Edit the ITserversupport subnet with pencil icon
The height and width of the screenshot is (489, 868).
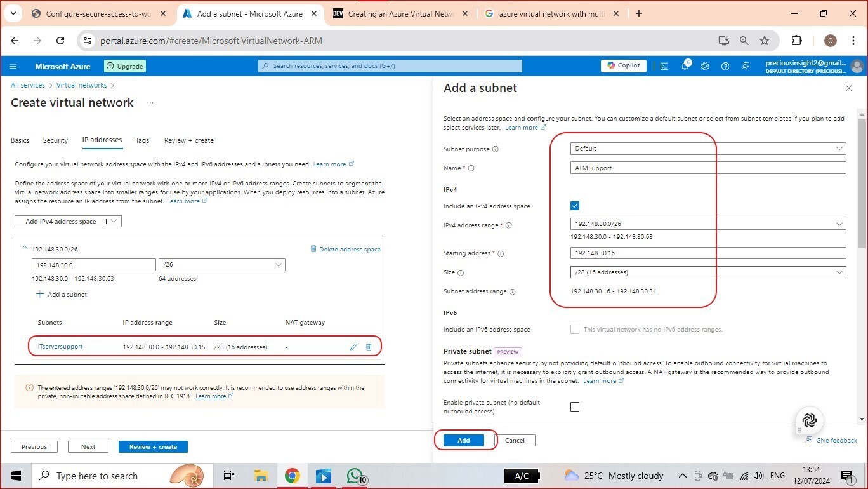(x=353, y=347)
